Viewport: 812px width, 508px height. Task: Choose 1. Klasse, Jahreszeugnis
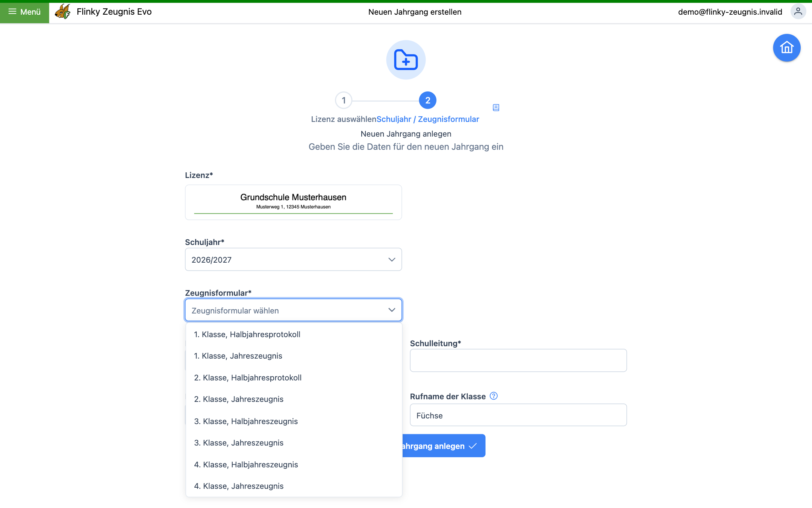(x=294, y=356)
